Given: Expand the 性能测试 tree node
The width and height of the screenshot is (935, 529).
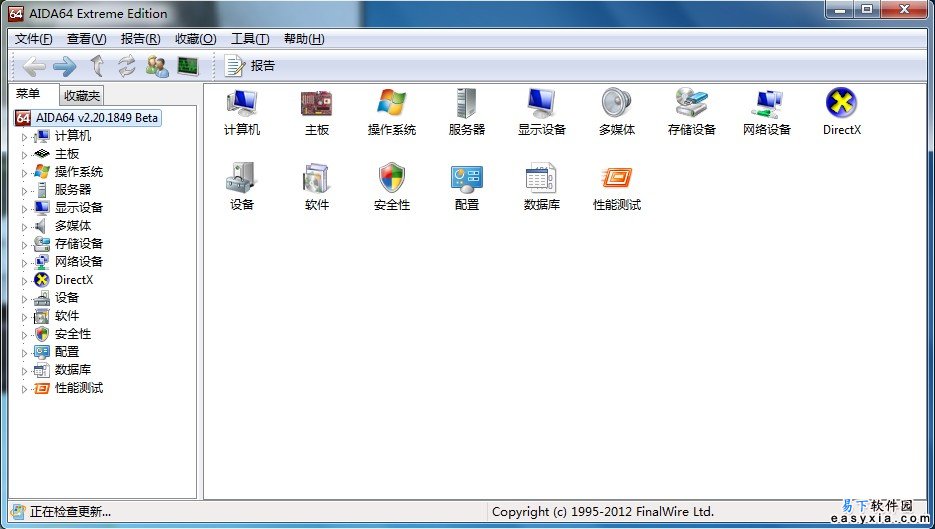Looking at the screenshot, I should 24,389.
